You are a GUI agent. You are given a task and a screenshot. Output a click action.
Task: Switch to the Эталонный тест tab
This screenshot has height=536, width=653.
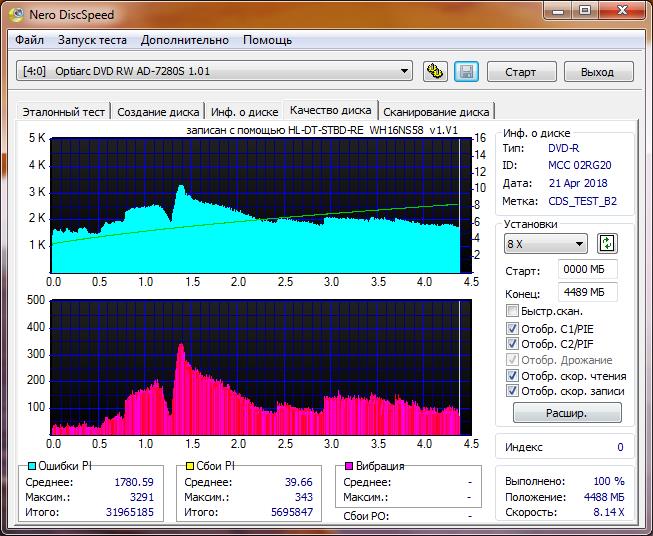pyautogui.click(x=63, y=112)
